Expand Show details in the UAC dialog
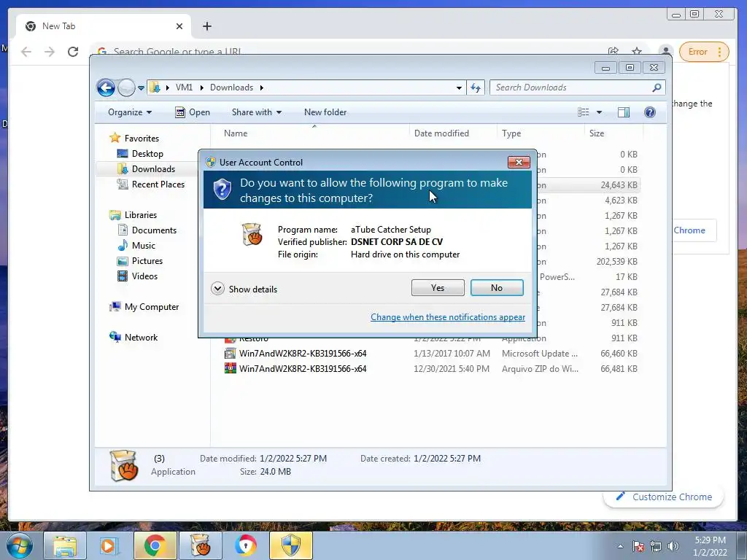This screenshot has width=747, height=560. click(244, 289)
